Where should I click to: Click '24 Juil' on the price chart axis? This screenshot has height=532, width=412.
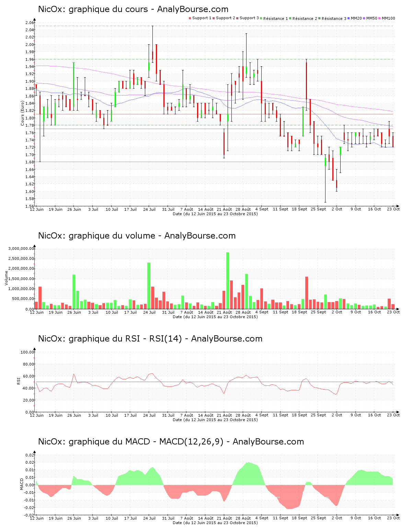(149, 209)
